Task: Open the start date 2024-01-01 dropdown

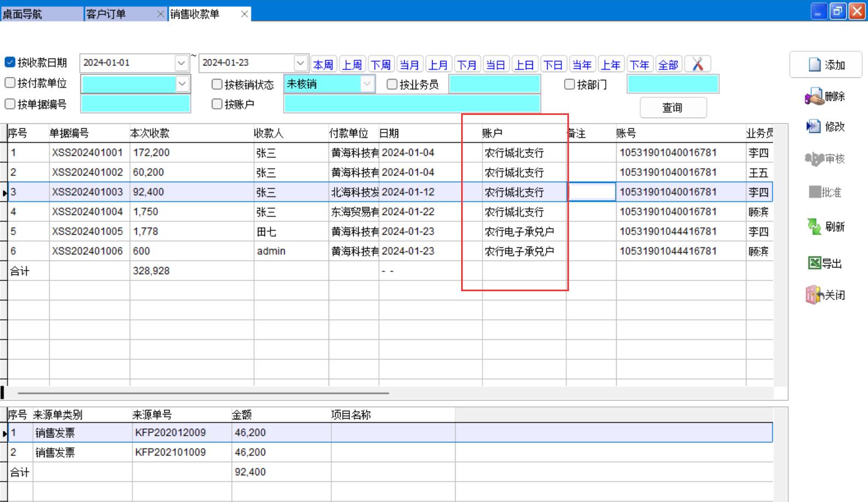Action: click(182, 63)
